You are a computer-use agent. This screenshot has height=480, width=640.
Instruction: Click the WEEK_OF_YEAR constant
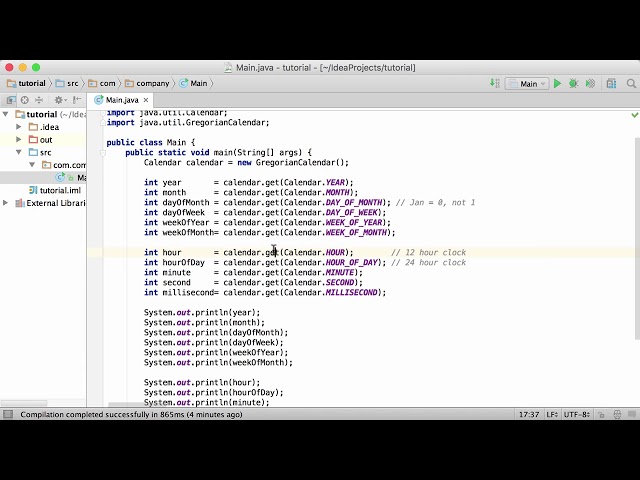(x=354, y=222)
